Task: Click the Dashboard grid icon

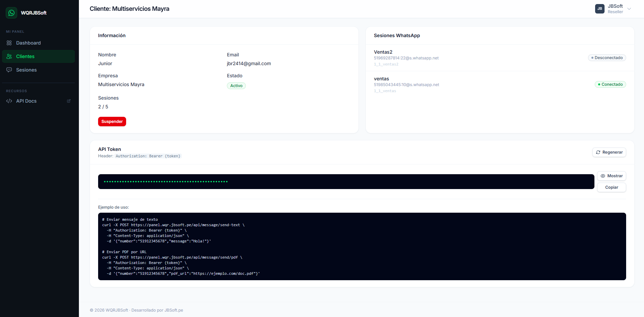Action: point(9,43)
